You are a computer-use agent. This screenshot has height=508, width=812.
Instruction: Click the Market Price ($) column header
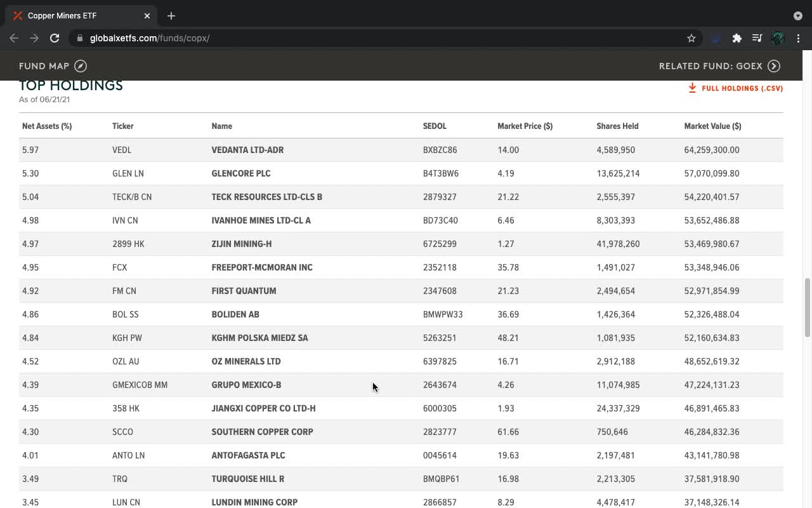point(525,126)
